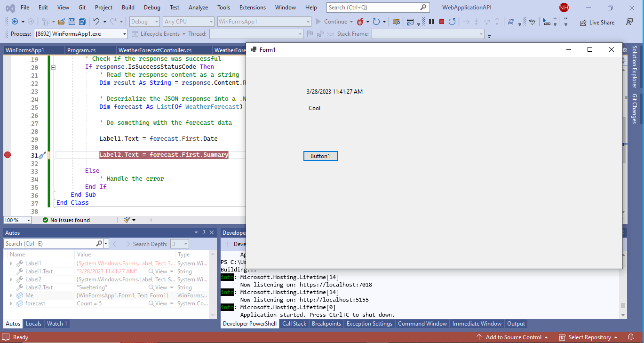
Task: Click the Live Share button
Action: pos(597,22)
